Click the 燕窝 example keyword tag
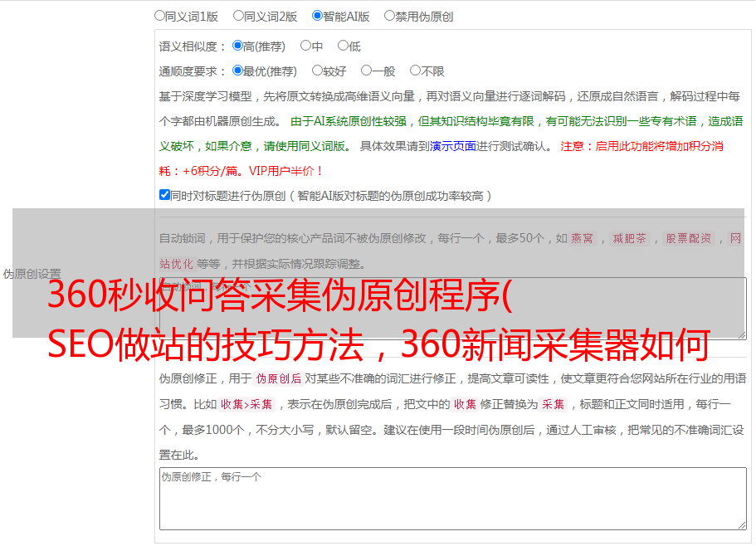This screenshot has height=546, width=756. [582, 238]
